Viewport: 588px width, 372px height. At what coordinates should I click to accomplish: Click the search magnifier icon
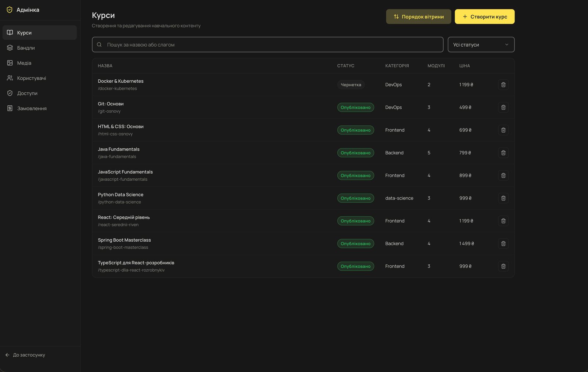99,45
